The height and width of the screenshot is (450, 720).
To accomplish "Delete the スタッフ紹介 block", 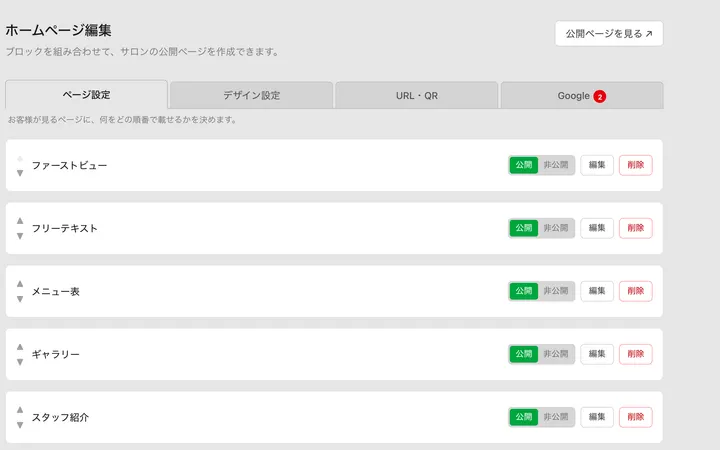I will pyautogui.click(x=636, y=417).
